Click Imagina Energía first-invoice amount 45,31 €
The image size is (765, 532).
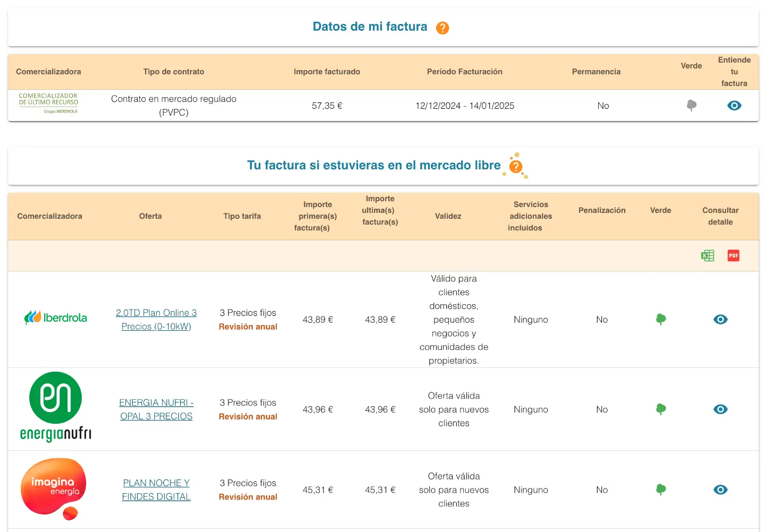pos(318,490)
